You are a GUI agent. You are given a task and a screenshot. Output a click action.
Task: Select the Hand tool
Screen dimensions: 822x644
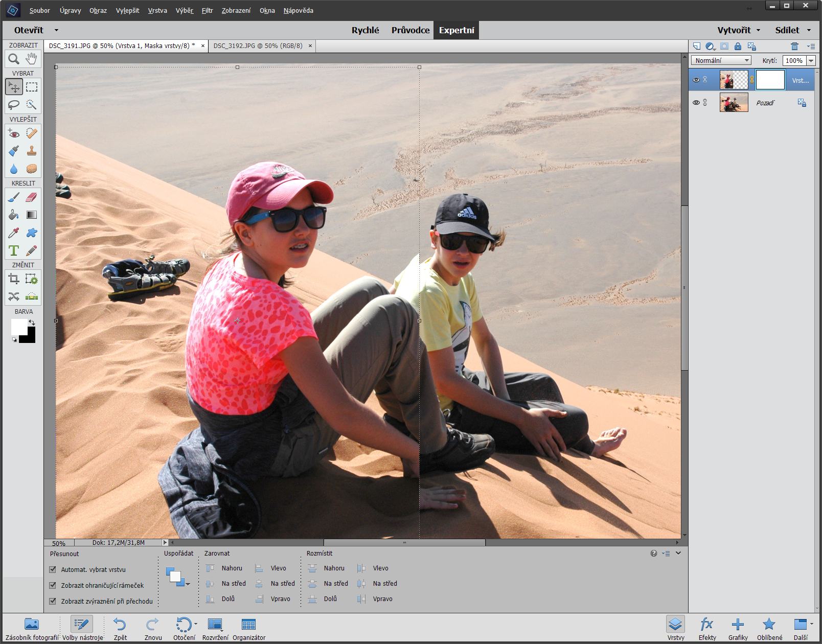[x=32, y=59]
